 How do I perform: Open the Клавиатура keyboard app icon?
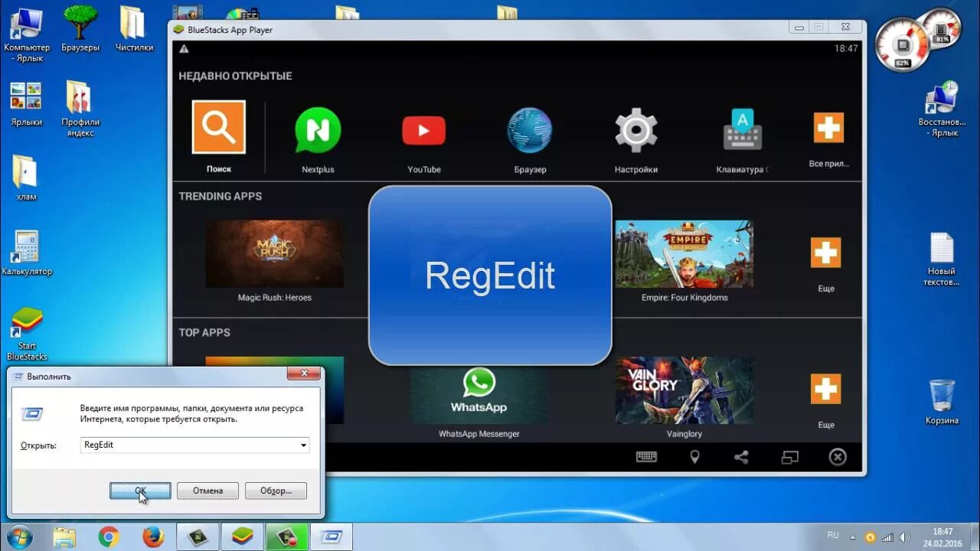tap(742, 130)
